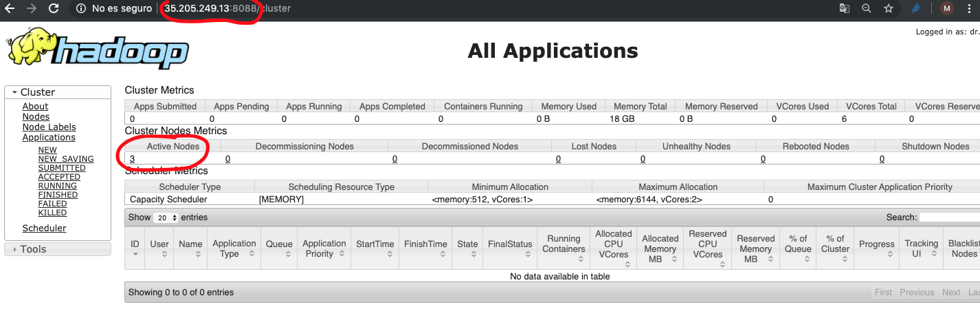Sort table by Reserved CPU VCores column
This screenshot has height=318, width=980.
(x=708, y=248)
